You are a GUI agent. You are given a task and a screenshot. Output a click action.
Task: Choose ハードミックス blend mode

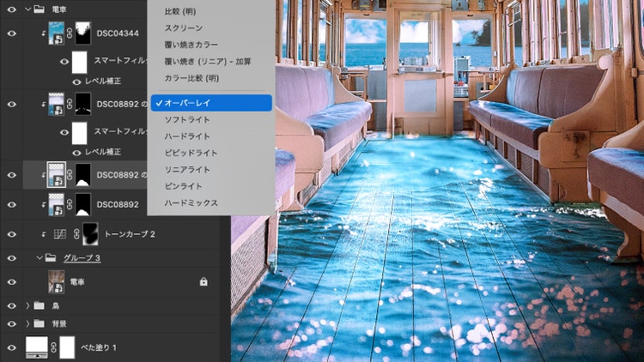click(191, 202)
